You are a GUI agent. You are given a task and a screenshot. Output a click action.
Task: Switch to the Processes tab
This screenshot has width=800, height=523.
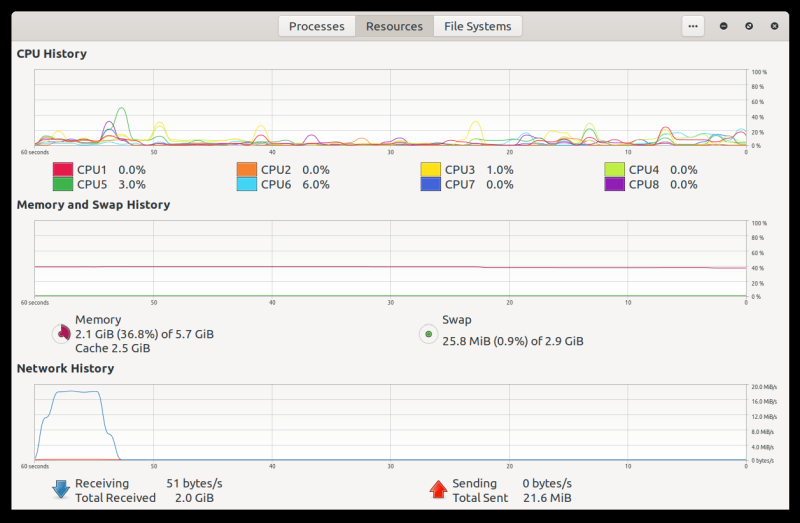pos(316,26)
